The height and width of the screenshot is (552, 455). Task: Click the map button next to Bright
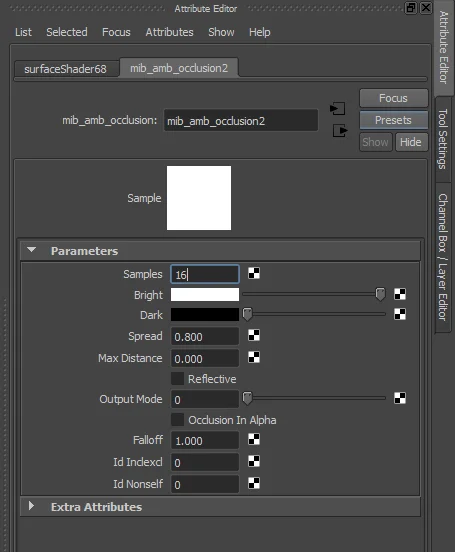pos(400,294)
